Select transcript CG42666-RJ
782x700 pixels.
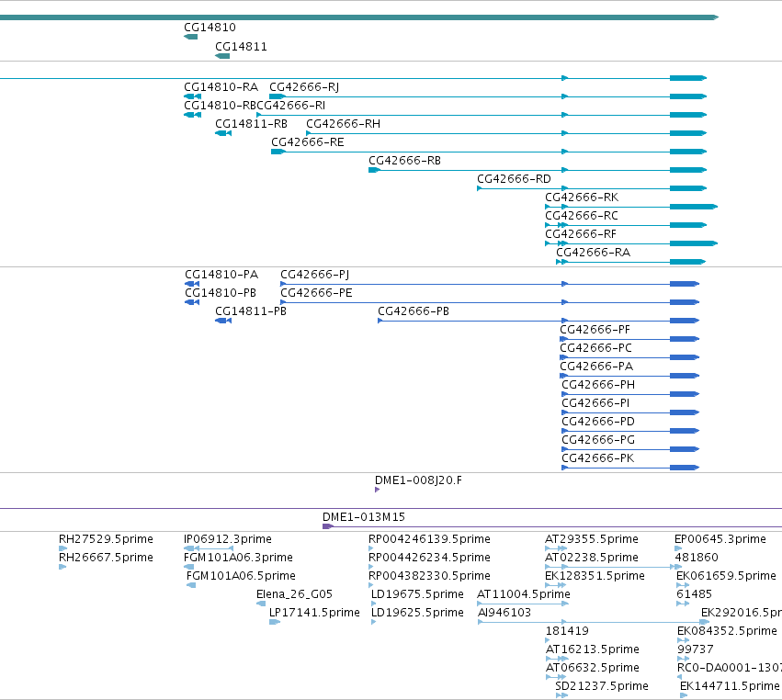[x=304, y=87]
